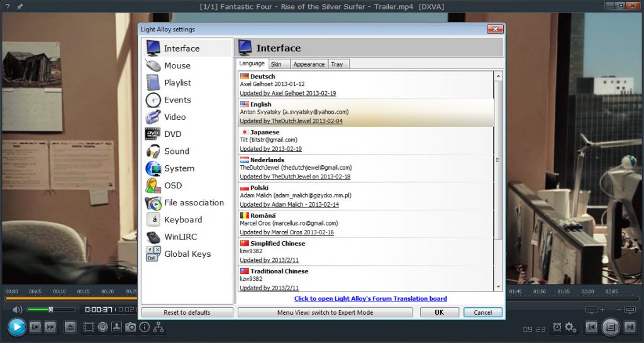Mute audio via speaker icon
The width and height of the screenshot is (644, 343).
coord(17,309)
